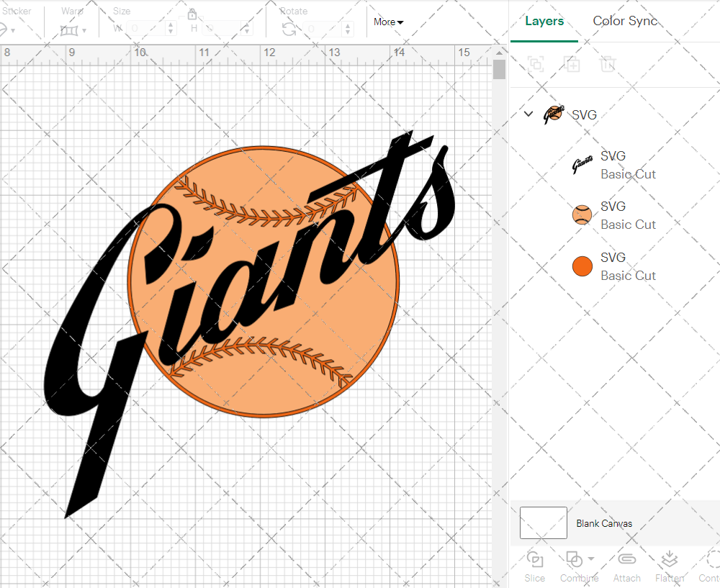The width and height of the screenshot is (720, 588).
Task: Click the Height size input field
Action: click(222, 29)
